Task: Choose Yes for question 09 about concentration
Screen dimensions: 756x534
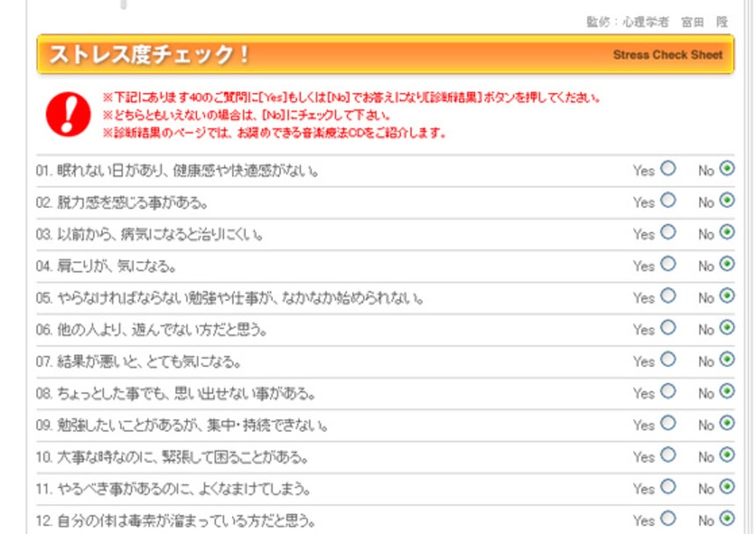Action: click(x=668, y=423)
